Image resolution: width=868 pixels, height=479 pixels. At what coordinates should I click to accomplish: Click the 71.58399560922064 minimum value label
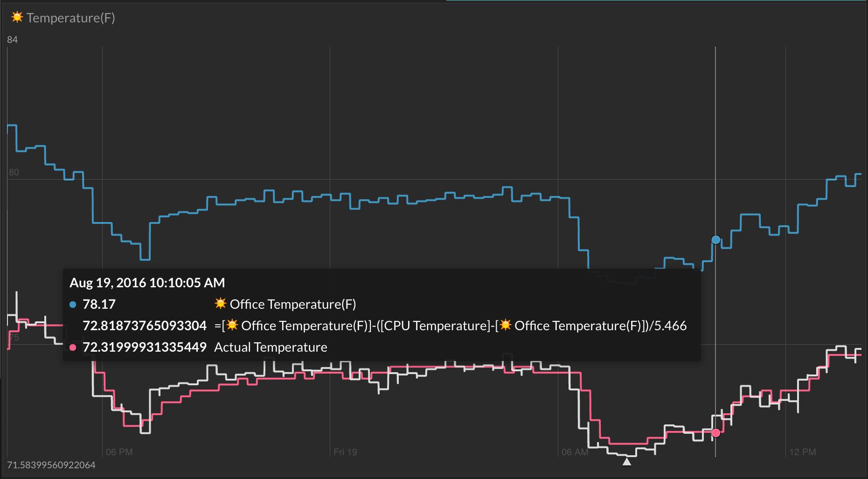52,465
